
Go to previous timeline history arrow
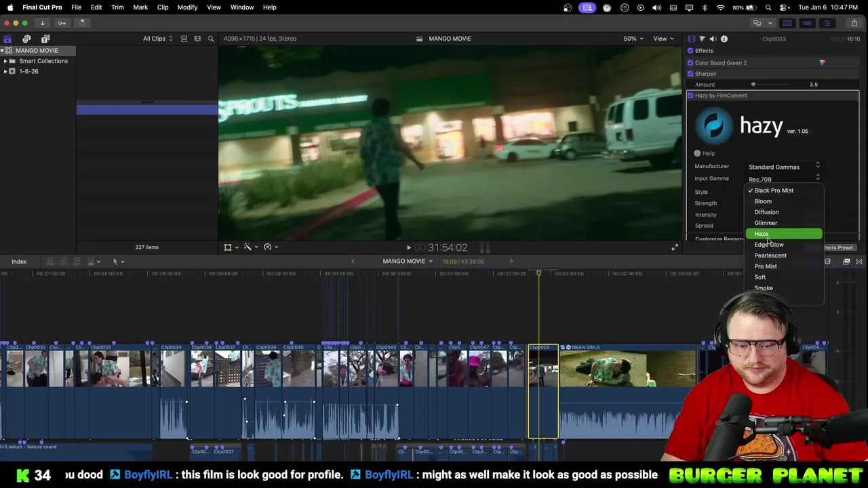pyautogui.click(x=353, y=262)
